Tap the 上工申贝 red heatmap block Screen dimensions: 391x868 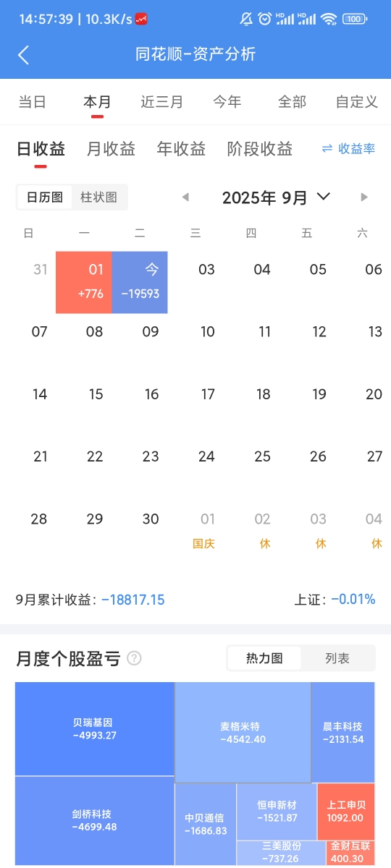pos(346,811)
